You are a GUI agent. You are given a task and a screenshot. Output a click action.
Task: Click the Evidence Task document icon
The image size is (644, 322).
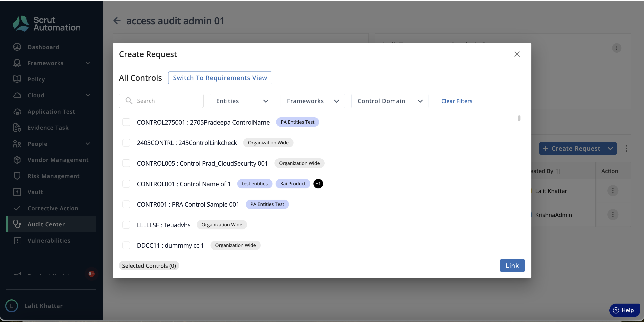tap(17, 127)
